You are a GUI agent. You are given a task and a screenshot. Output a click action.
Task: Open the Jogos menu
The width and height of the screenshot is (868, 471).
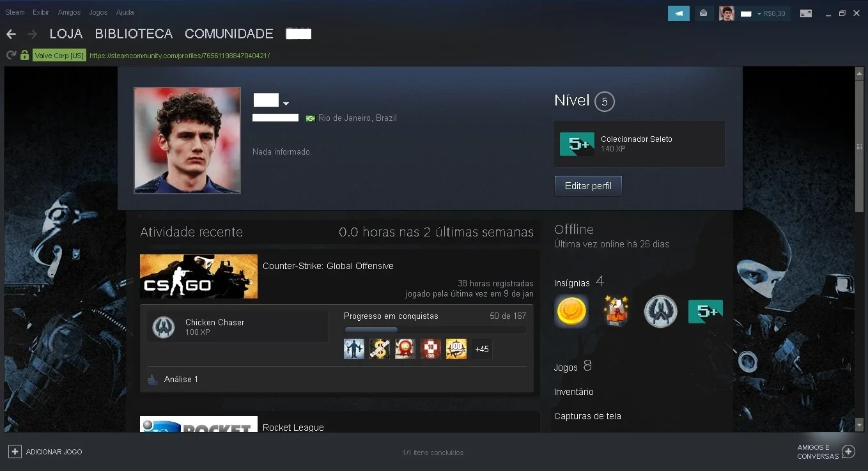[x=98, y=12]
